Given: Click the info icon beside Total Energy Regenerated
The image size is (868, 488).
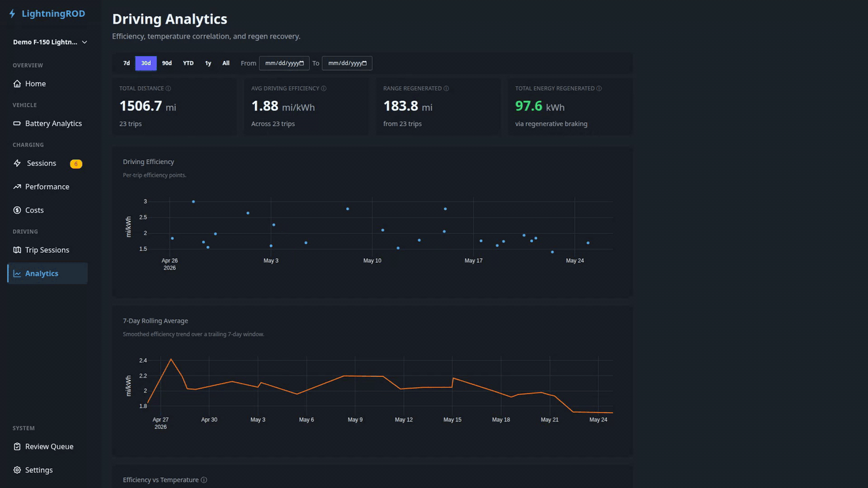Looking at the screenshot, I should 599,88.
